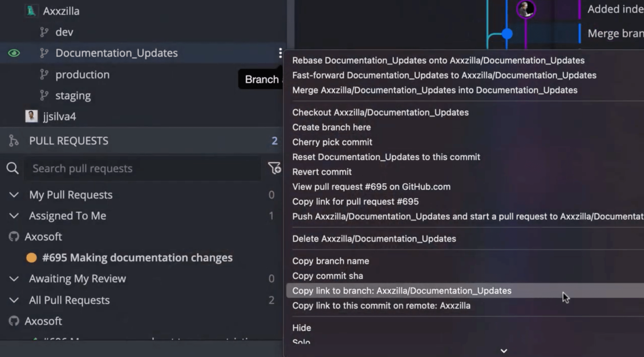The width and height of the screenshot is (644, 357).
Task: Click the search magnifier icon
Action: pos(13,168)
